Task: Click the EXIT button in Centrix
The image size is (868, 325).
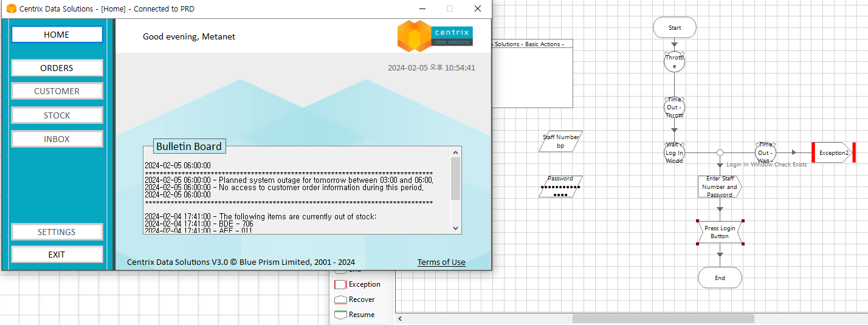Action: pos(57,255)
